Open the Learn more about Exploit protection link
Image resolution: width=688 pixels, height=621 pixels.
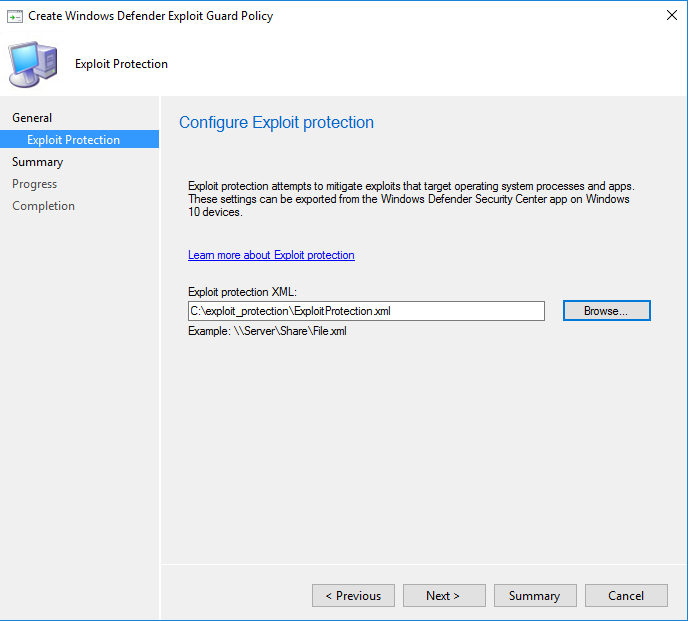(271, 255)
